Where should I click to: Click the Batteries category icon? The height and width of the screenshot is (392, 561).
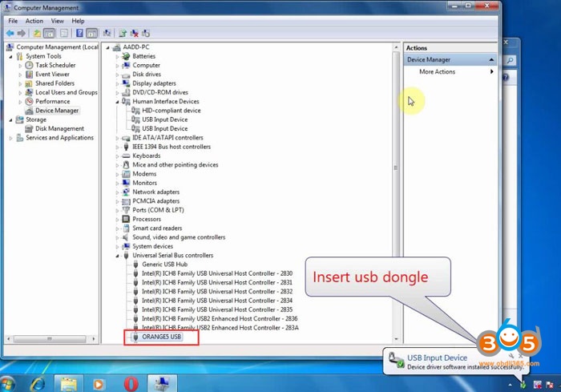(x=126, y=56)
